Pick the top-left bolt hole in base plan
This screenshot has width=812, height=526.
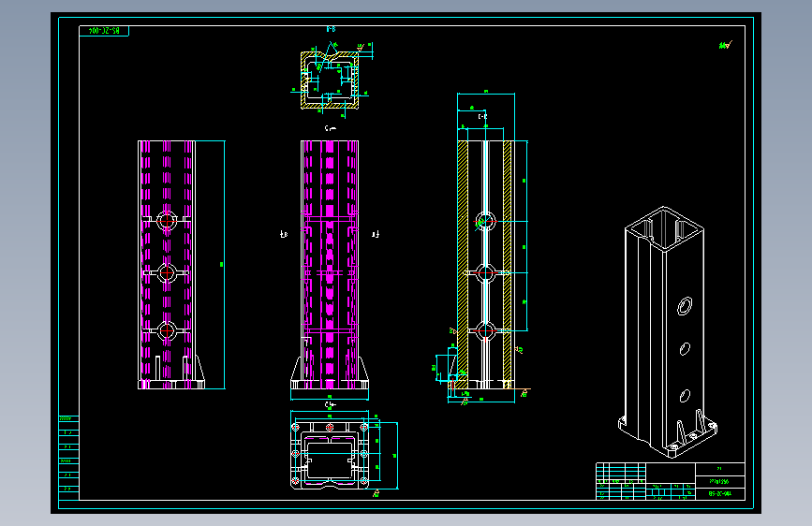coord(296,428)
